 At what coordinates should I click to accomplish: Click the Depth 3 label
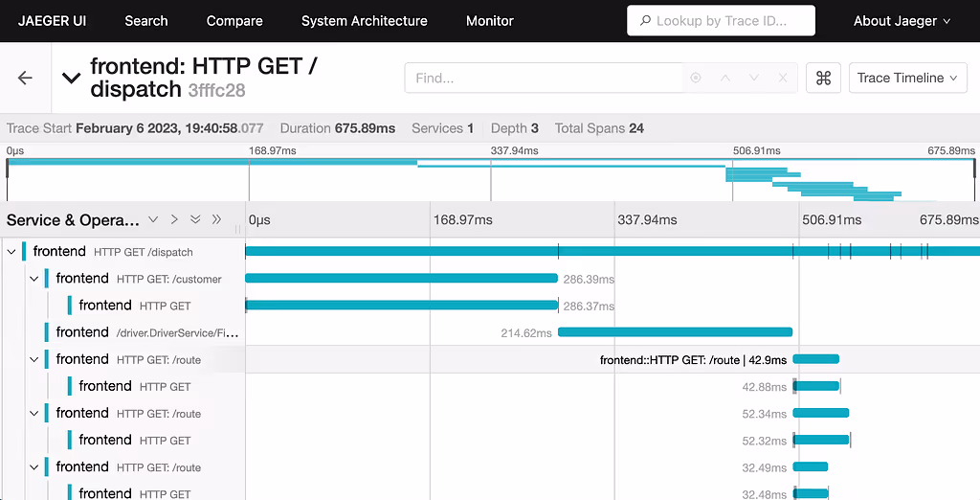click(x=514, y=128)
